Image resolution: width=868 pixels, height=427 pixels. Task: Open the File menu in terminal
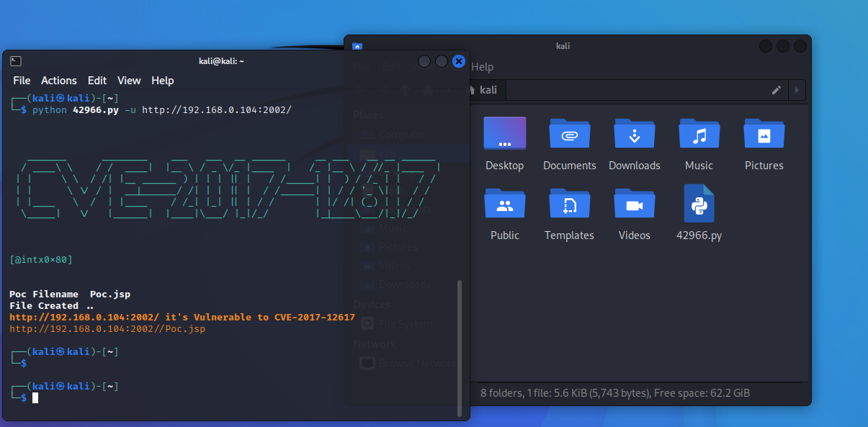click(x=22, y=81)
